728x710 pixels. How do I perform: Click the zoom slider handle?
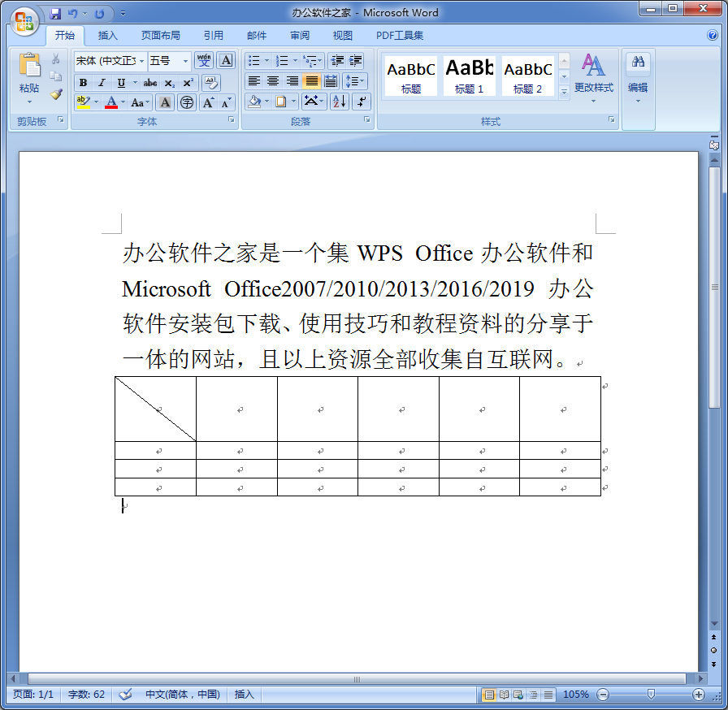tap(651, 695)
